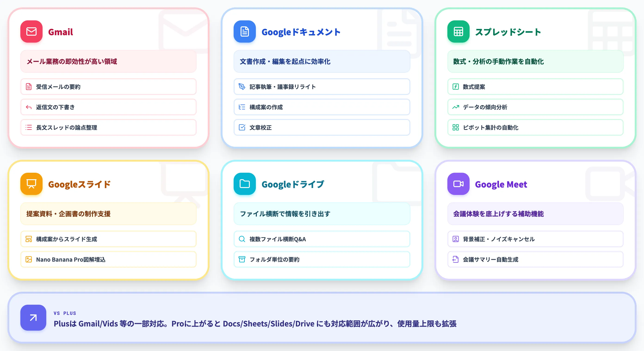Click the VS PLUS label
Screen dimensions: 644x351
click(x=65, y=313)
